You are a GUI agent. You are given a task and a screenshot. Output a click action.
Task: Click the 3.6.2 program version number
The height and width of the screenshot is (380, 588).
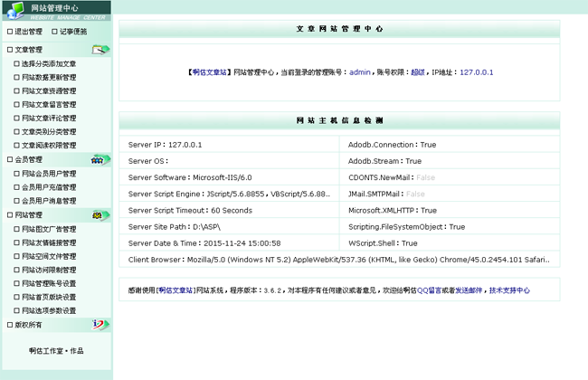point(272,290)
